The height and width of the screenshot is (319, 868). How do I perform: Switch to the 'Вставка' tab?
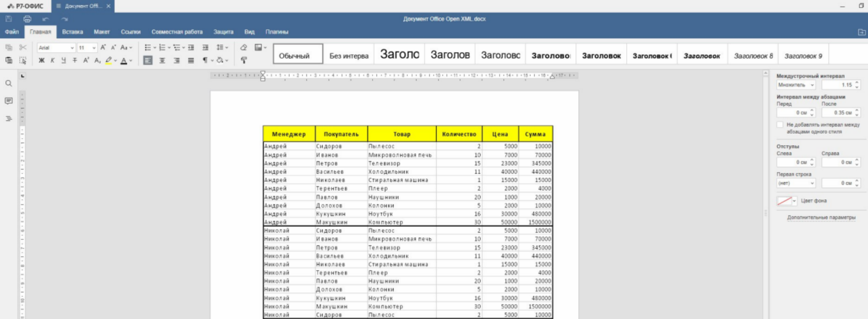pos(72,32)
